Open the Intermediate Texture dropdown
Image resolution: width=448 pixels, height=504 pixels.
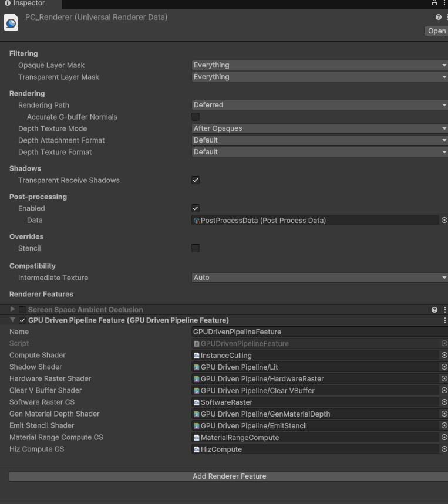319,278
